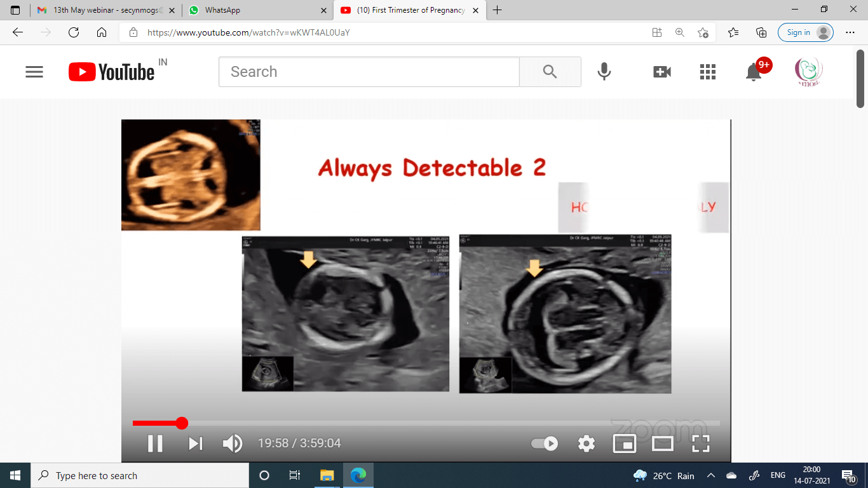Viewport: 868px width, 488px height.
Task: Skip to the next video
Action: click(195, 443)
